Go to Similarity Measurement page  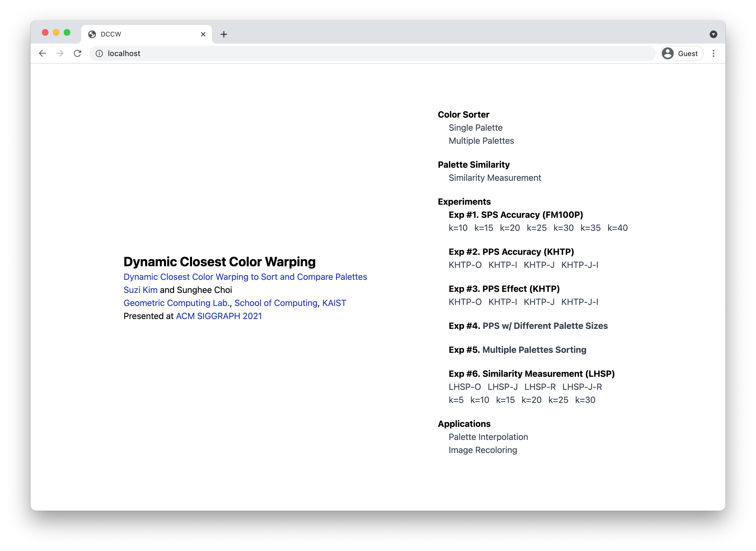(x=495, y=178)
